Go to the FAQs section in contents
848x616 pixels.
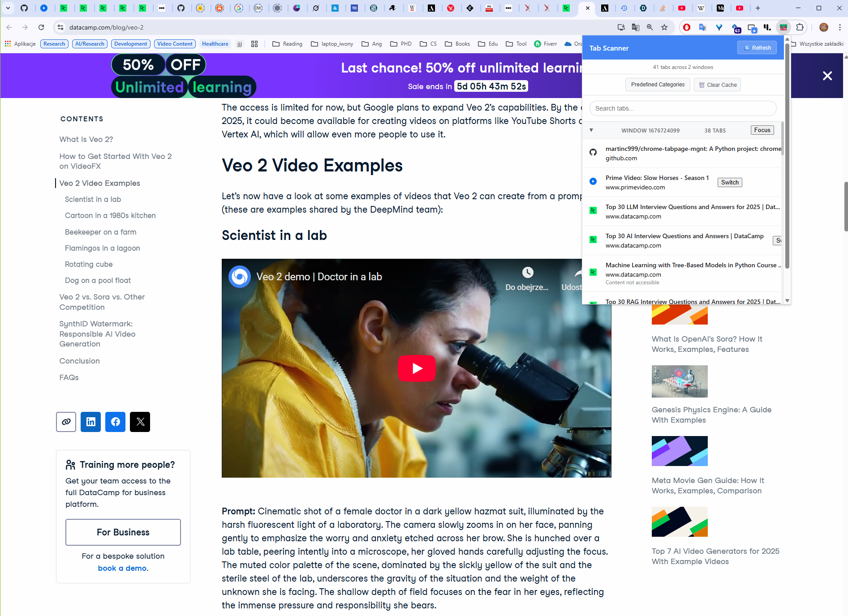tap(69, 377)
